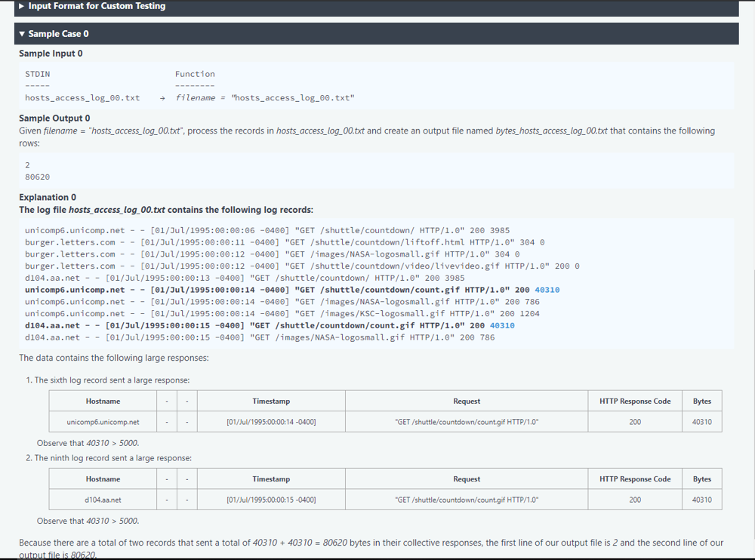Collapse the Sample Case 0 section
755x560 pixels.
[x=58, y=34]
